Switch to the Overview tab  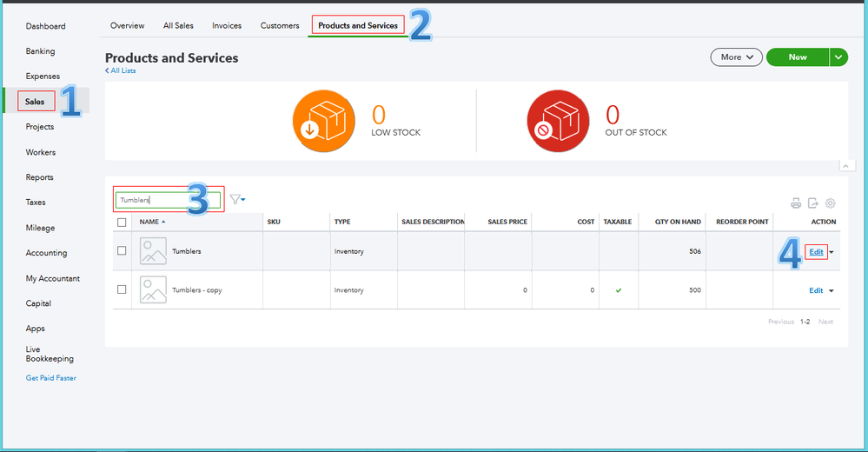pos(128,25)
